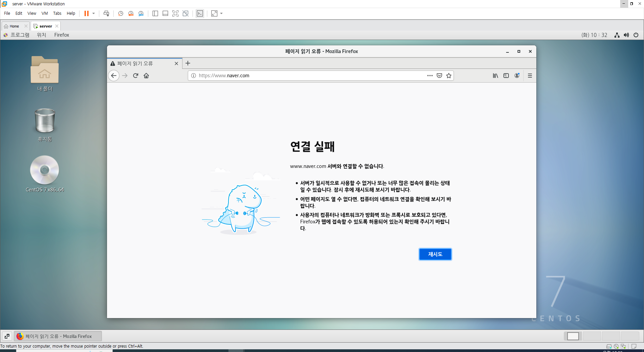This screenshot has width=644, height=352.
Task: Click the CD/DVD drive status icon in VMware
Action: coord(616,346)
